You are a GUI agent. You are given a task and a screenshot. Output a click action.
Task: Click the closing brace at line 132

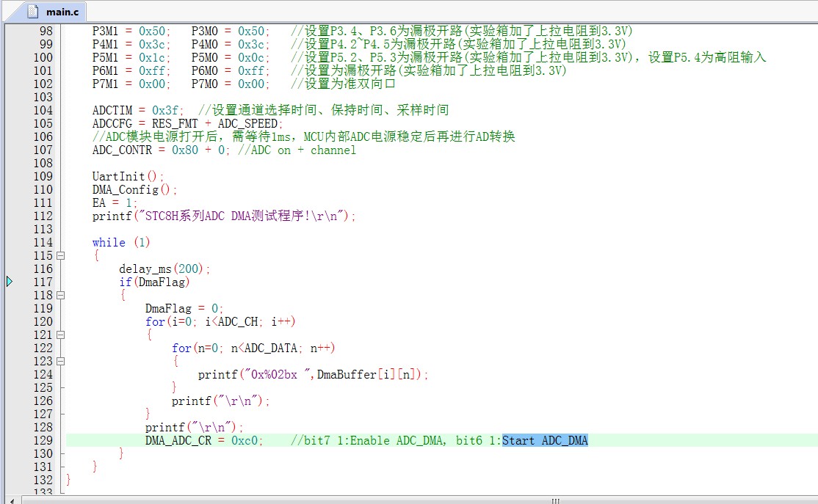coord(68,480)
